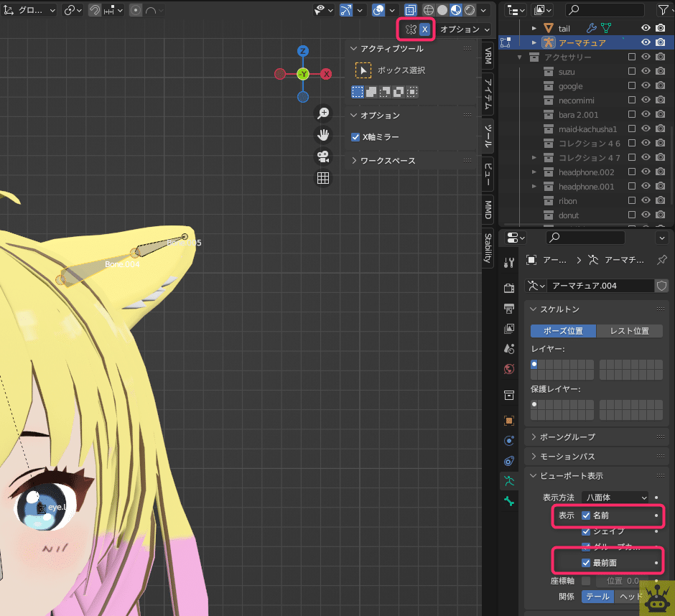Switch to material preview shading sphere
675x616 pixels.
coord(456,10)
